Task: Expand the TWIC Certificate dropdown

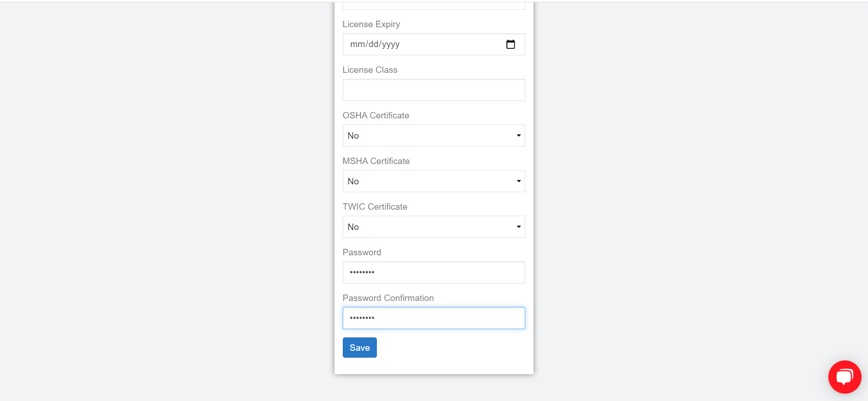Action: 434,227
